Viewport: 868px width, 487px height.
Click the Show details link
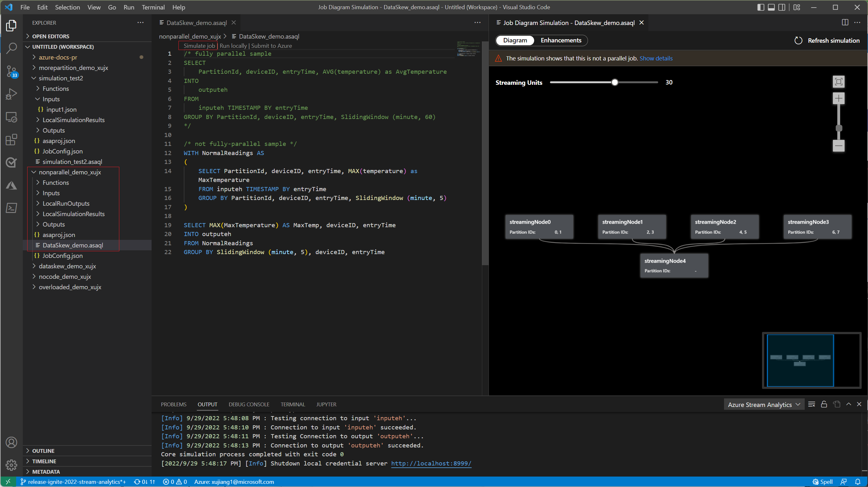[x=656, y=58]
